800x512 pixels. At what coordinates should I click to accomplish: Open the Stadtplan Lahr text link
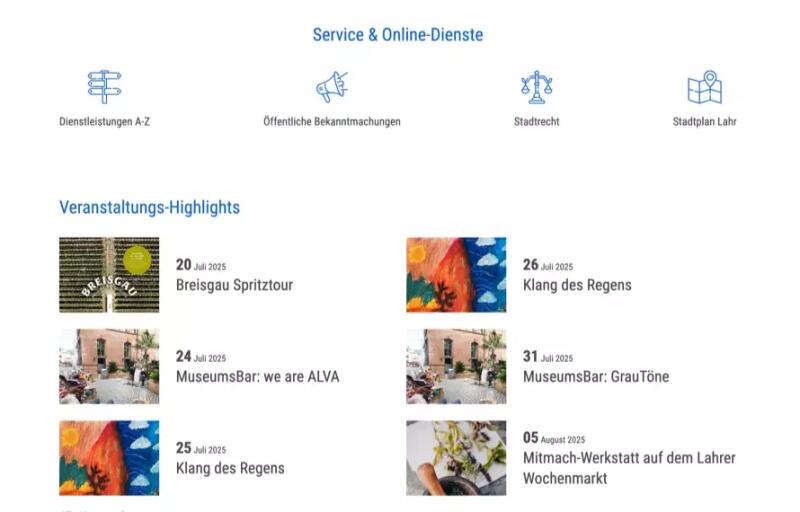705,121
